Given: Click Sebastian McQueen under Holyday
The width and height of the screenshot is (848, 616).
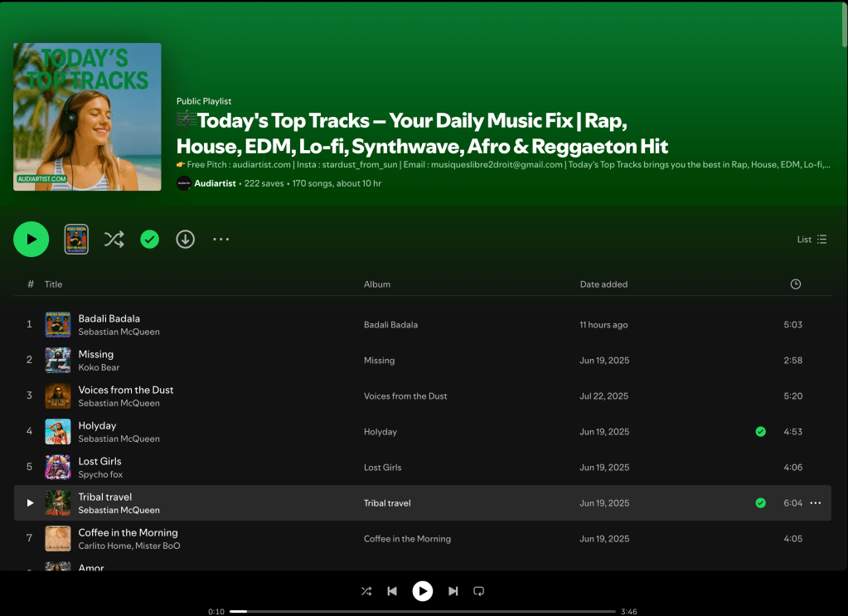Looking at the screenshot, I should pyautogui.click(x=119, y=439).
